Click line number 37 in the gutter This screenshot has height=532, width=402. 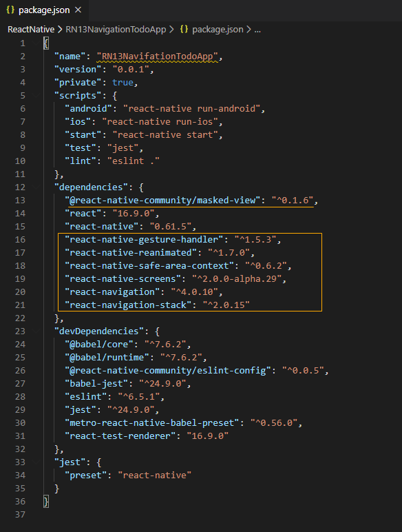[x=20, y=515]
